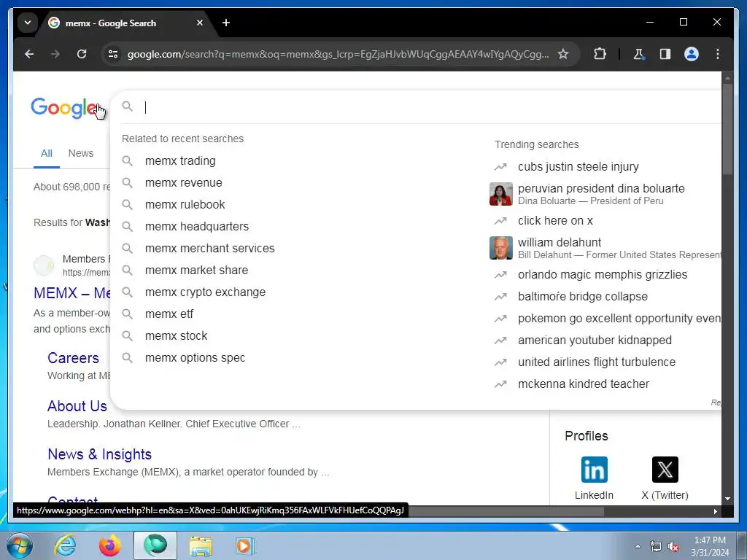This screenshot has height=560, width=747.
Task: Select trending search cubs justin steele injury
Action: [x=578, y=167]
